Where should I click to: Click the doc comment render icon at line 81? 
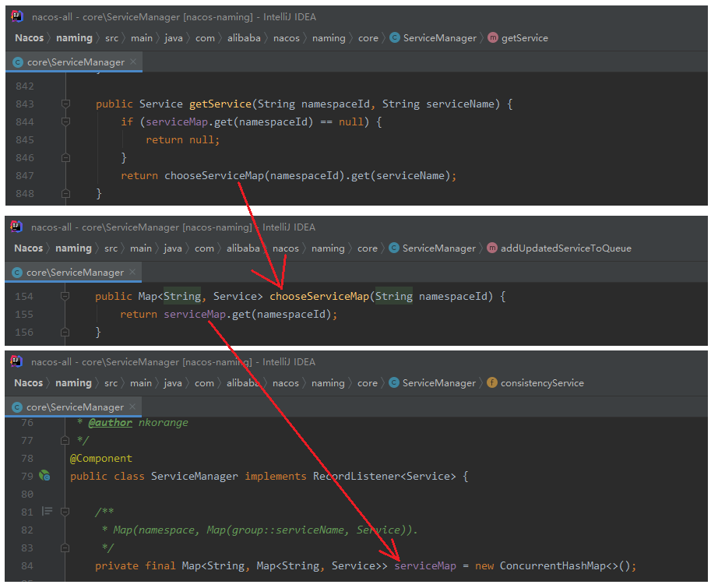(47, 512)
